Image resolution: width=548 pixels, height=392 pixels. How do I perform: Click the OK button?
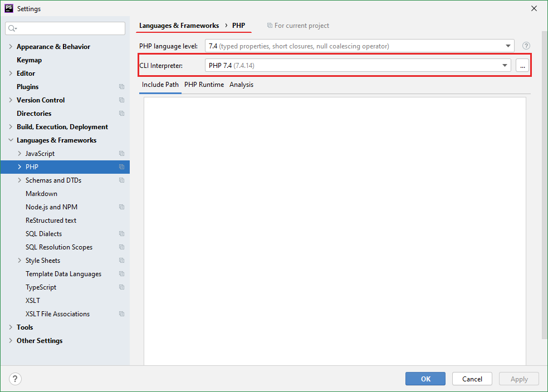tap(425, 379)
